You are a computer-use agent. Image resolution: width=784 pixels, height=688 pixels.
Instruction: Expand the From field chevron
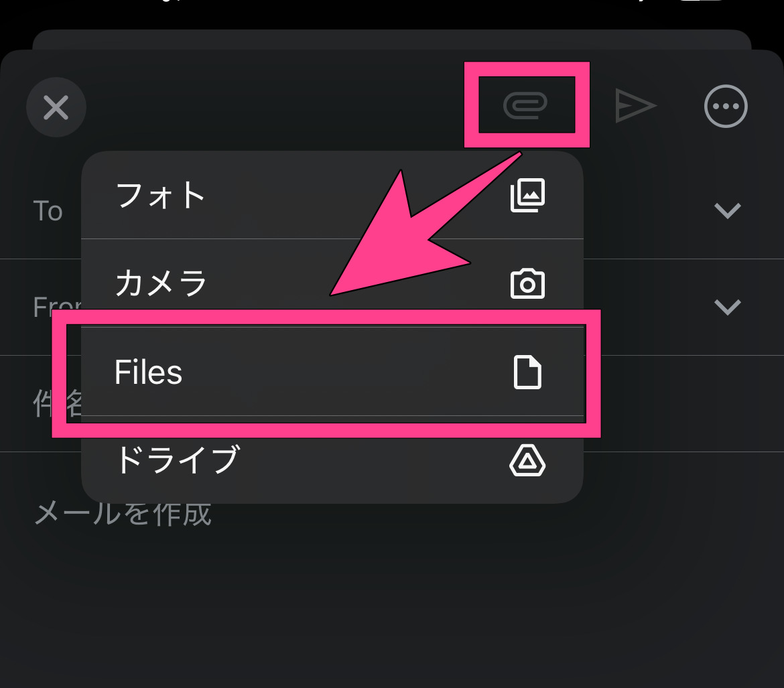tap(727, 307)
